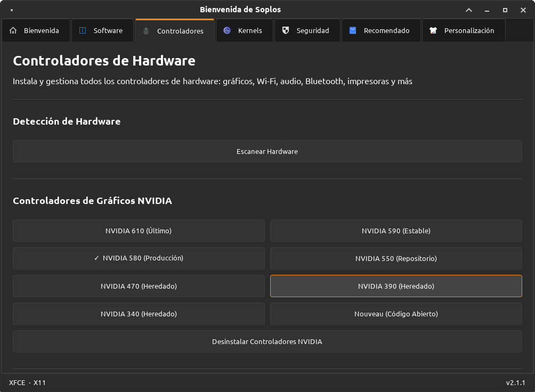
Task: Open the Seguridad tab
Action: click(307, 30)
